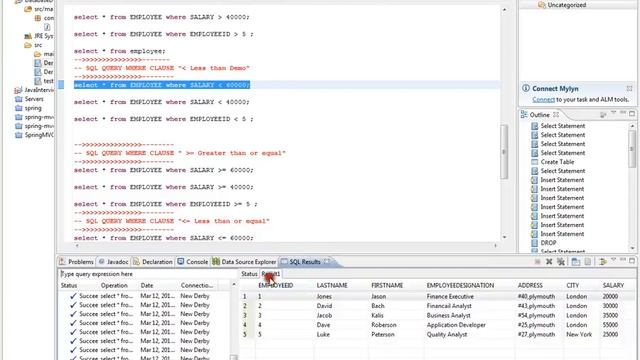Select the JRE System Library entry
Screen dimensions: 640x360
pyautogui.click(x=39, y=36)
